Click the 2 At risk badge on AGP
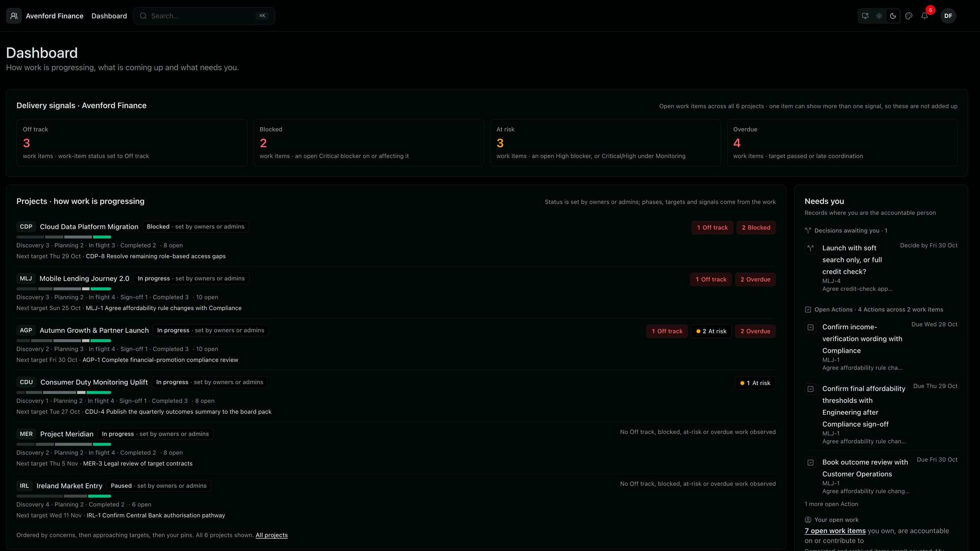 pyautogui.click(x=711, y=331)
